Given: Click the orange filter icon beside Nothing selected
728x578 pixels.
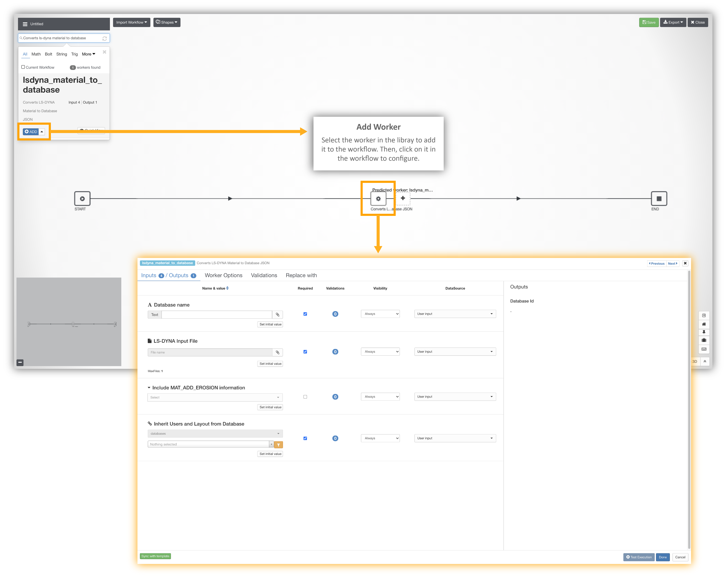Looking at the screenshot, I should tap(279, 445).
